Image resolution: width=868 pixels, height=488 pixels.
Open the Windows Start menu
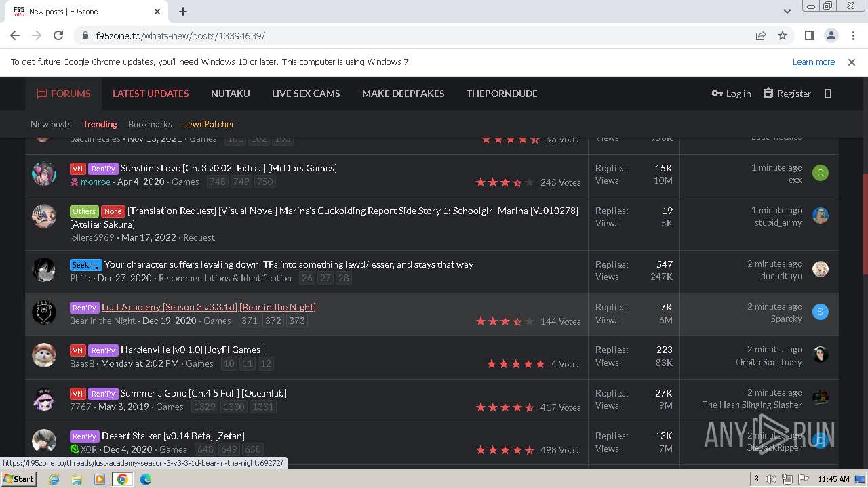tap(18, 479)
